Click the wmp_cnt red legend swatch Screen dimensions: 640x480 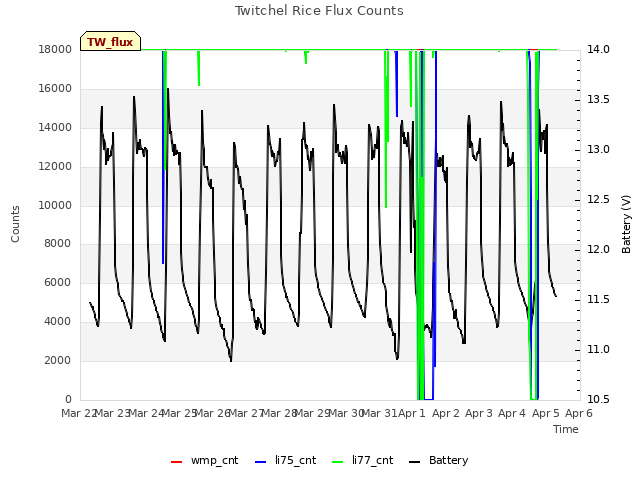176,462
